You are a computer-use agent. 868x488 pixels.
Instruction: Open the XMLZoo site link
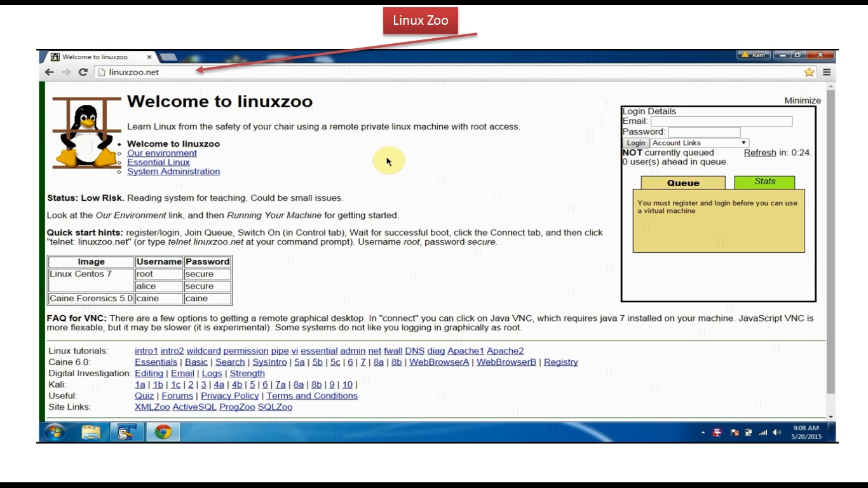point(153,407)
